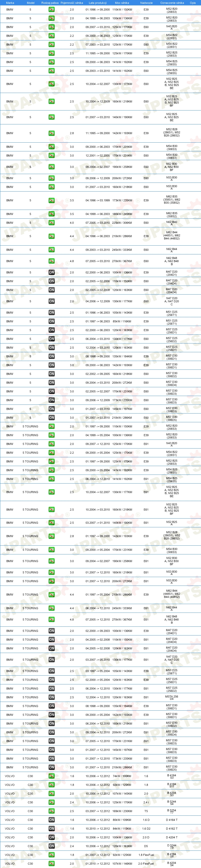Click petrol icon in Volvo 107kW / 145KM row

tap(51, 794)
